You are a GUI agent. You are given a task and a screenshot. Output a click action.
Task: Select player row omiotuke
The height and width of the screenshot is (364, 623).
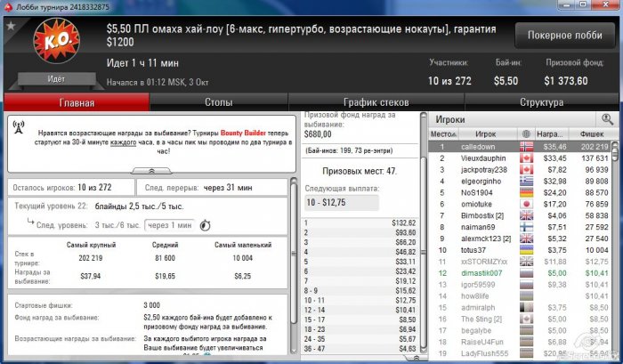pos(520,205)
